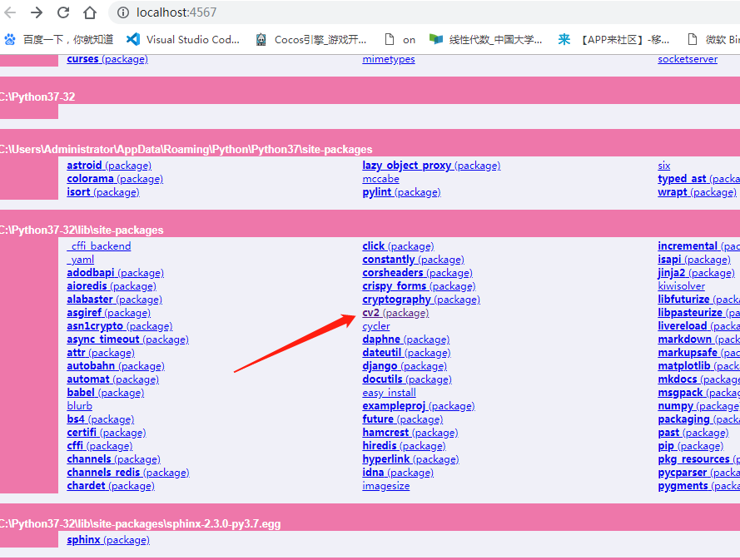The image size is (740, 560).
Task: Open the isort package link
Action: tap(103, 192)
